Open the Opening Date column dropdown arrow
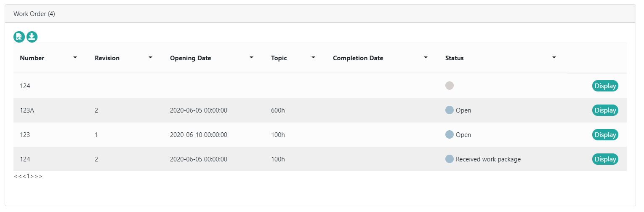This screenshot has height=212, width=644. click(251, 58)
